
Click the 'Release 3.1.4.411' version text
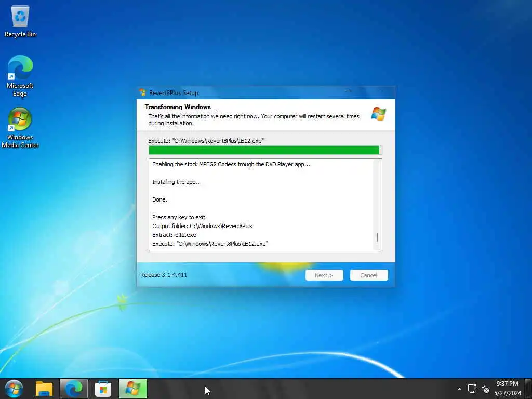[x=164, y=275]
